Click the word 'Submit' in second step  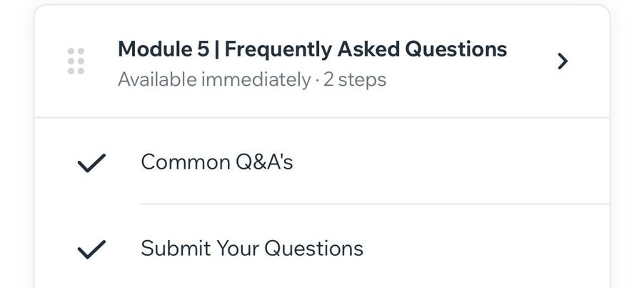pos(176,248)
